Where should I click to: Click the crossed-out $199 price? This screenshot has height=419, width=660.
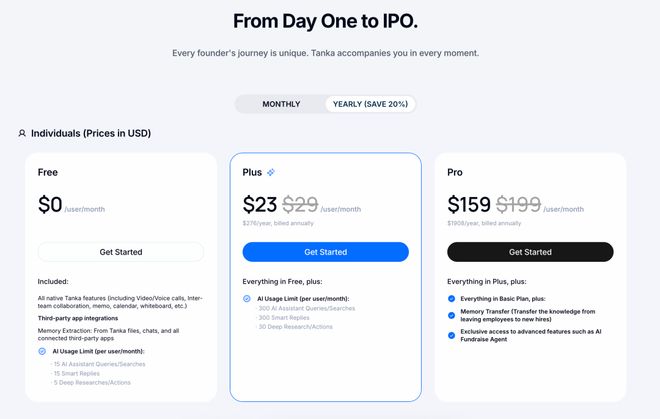point(520,205)
